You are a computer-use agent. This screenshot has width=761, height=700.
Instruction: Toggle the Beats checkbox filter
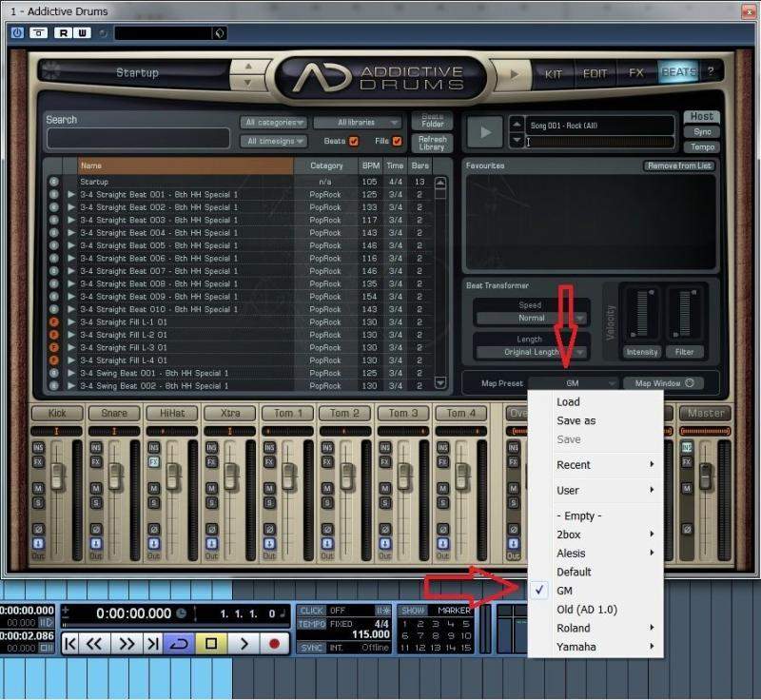click(x=354, y=142)
